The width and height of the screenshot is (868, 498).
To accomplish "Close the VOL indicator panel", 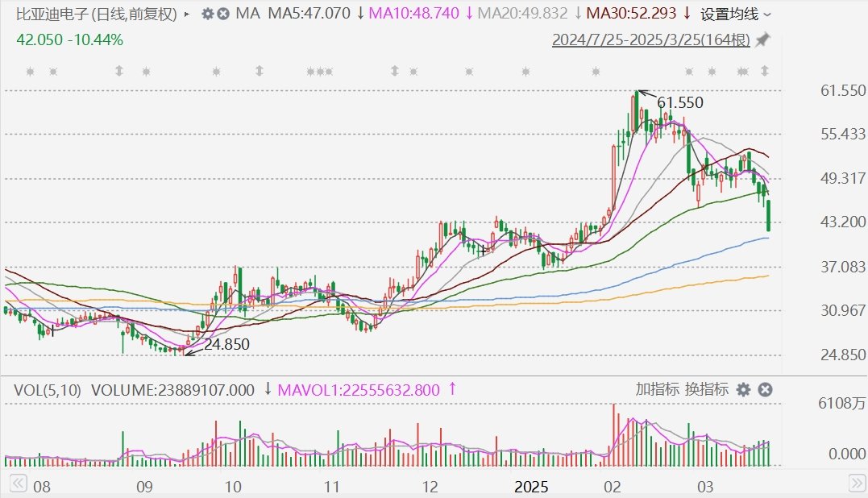I will (765, 390).
